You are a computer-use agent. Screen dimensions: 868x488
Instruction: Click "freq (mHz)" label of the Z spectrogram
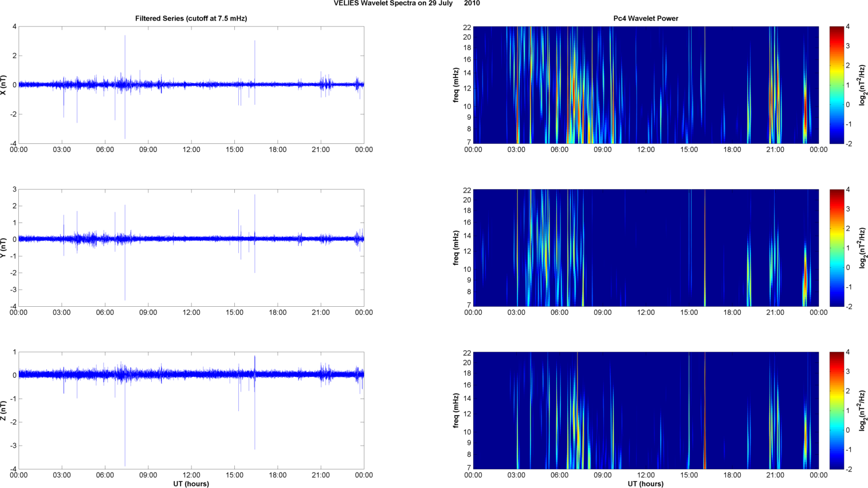pos(456,411)
